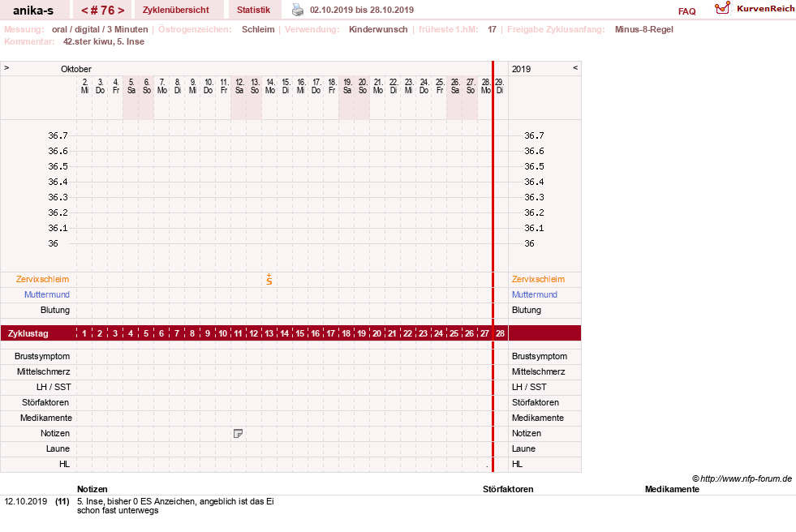Click the Notizen heading below the chart

pos(93,489)
